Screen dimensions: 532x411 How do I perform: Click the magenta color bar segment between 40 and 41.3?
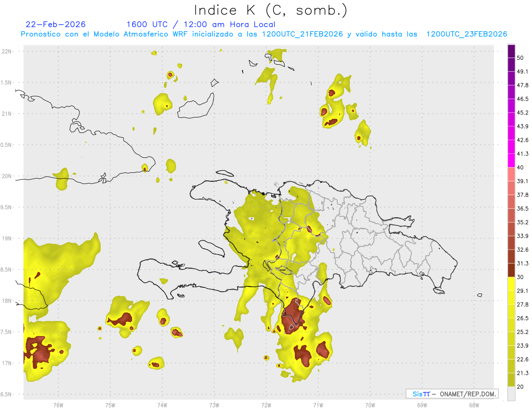pyautogui.click(x=511, y=160)
